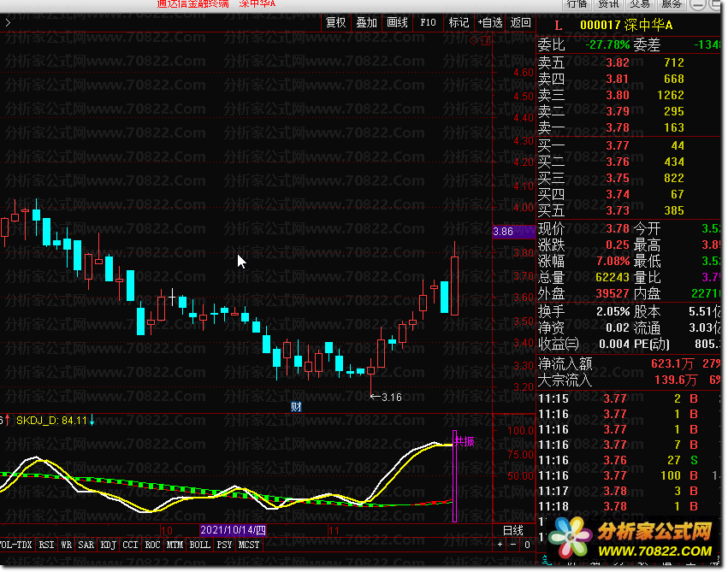Image resolution: width=728 pixels, height=572 pixels.
Task: Click the 2021/10/14/四 date label
Action: point(233,530)
